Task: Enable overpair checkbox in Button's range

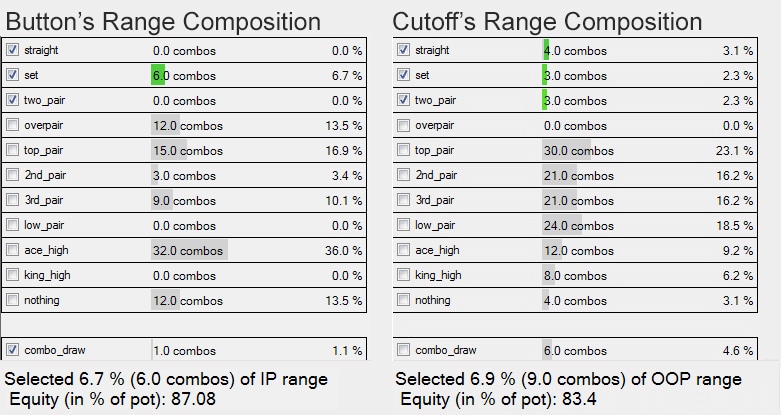Action: 12,125
